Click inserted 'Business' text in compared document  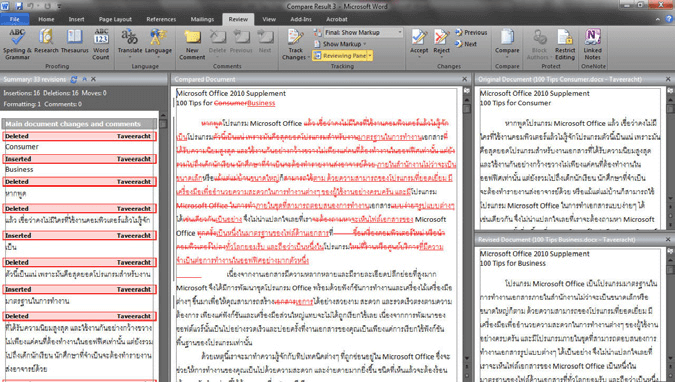coord(261,103)
